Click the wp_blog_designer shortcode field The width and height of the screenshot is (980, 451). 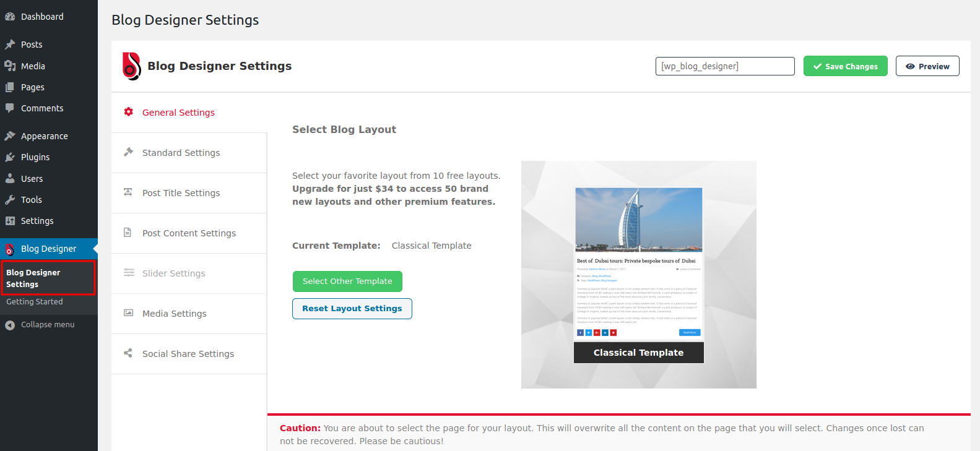click(x=725, y=66)
